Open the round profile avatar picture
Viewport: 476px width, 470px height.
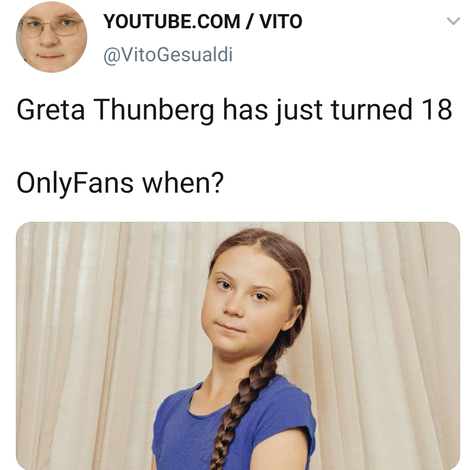click(x=52, y=37)
